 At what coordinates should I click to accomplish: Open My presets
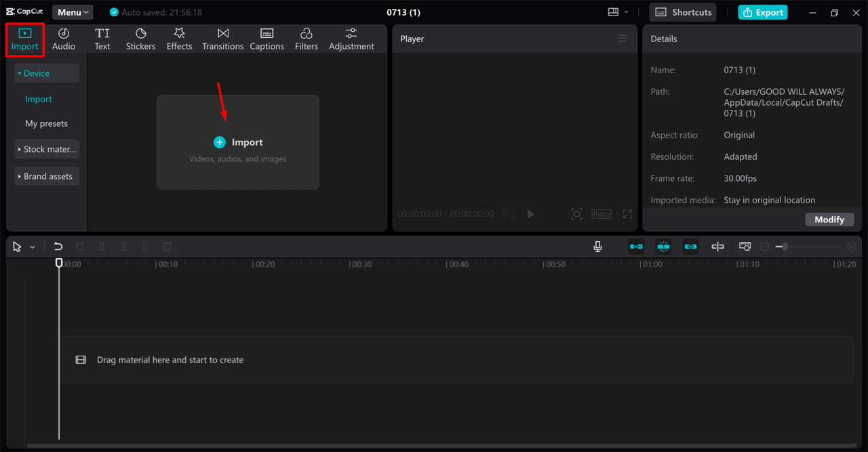(x=46, y=123)
